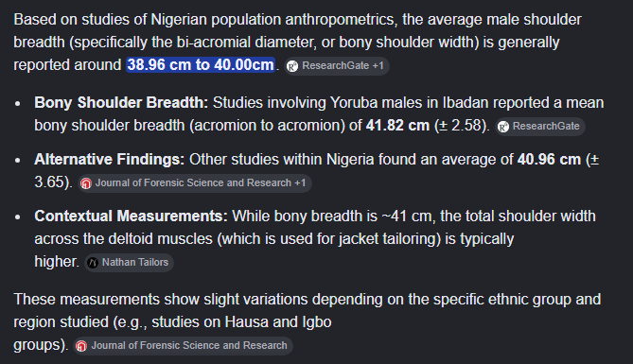The width and height of the screenshot is (633, 364).
Task: Open the Nathan Tailors source link
Action: point(130,263)
